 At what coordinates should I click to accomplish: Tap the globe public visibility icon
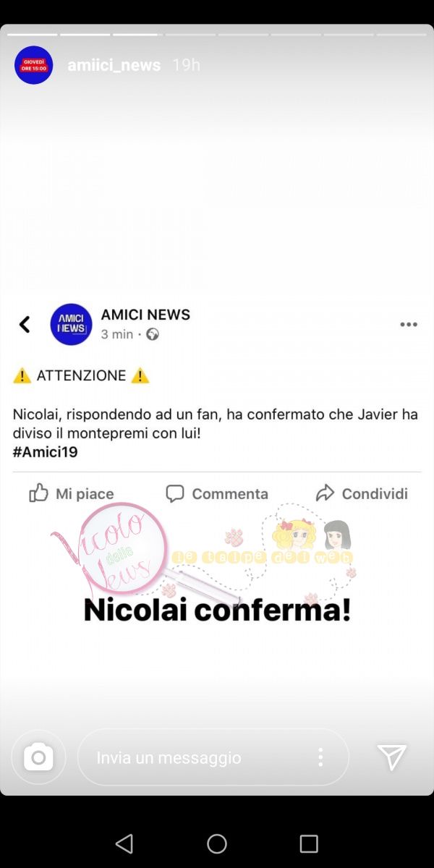[x=153, y=334]
